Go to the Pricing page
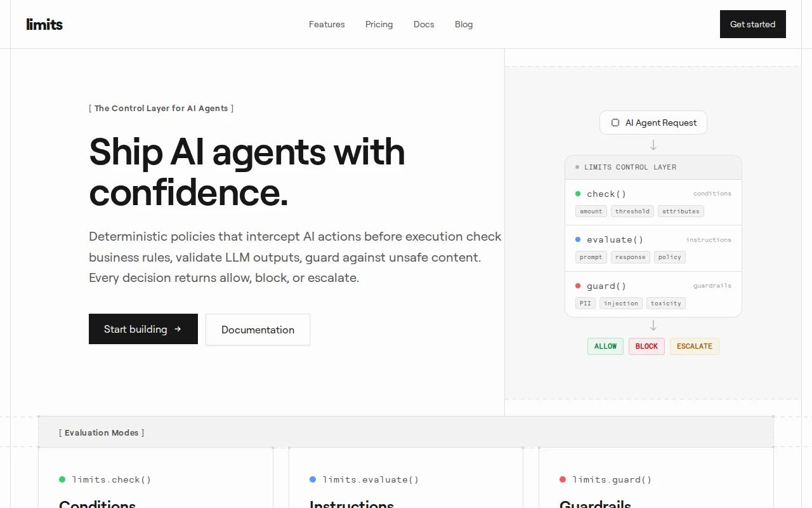812x508 pixels. coord(379,24)
